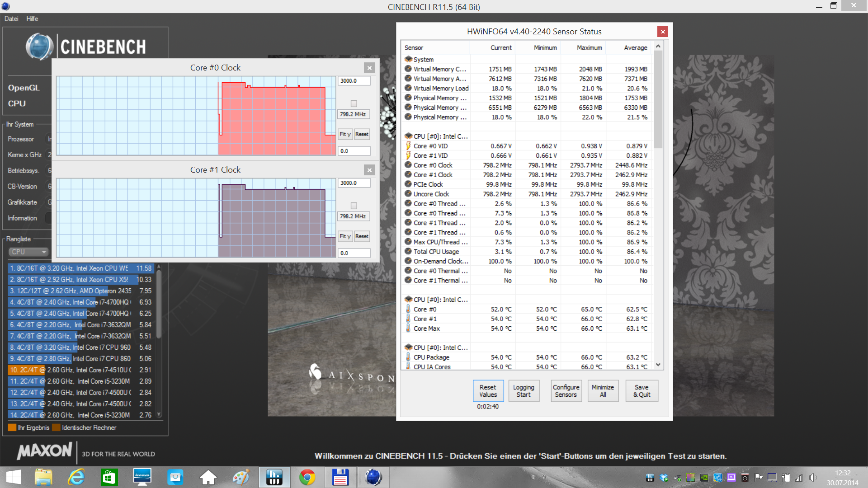This screenshot has width=868, height=488.
Task: Select ranking entry Xeon 3.20 GHz 11.58
Action: 81,268
